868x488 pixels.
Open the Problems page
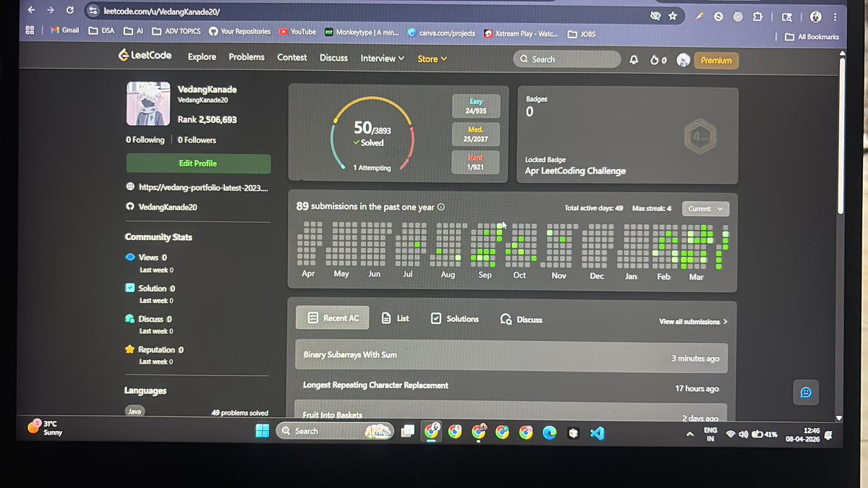tap(247, 56)
